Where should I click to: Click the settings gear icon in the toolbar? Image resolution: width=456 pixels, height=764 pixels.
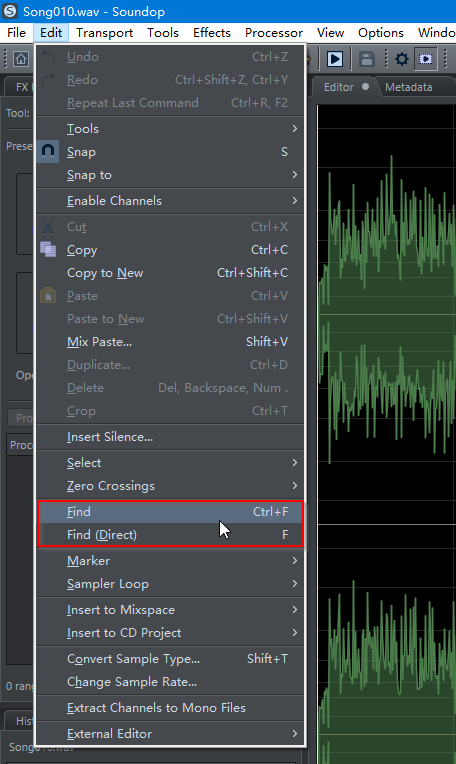(402, 59)
